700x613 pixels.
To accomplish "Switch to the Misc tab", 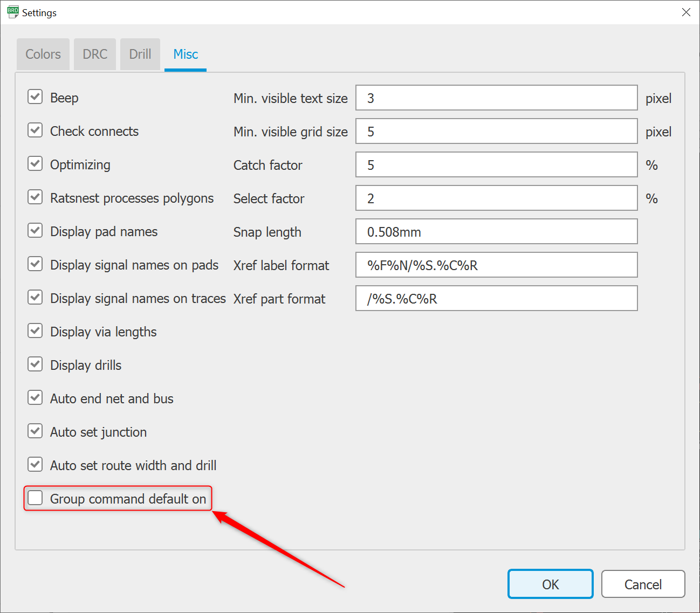I will 185,54.
